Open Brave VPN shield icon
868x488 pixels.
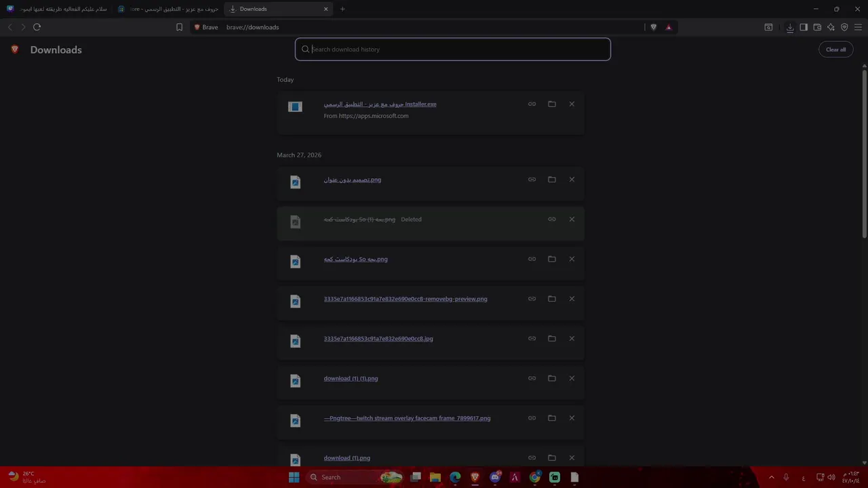(x=844, y=27)
